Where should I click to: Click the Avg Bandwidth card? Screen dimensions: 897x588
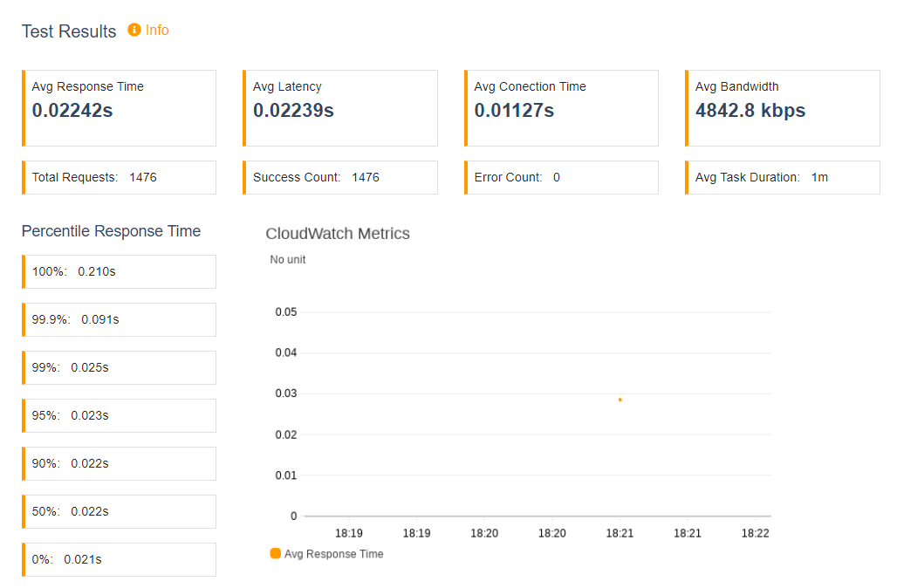tap(783, 108)
